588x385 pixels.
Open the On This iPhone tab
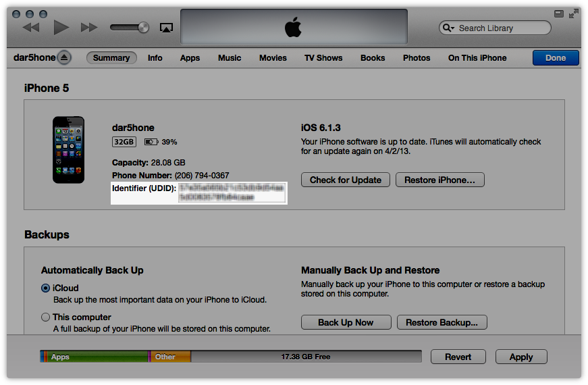pyautogui.click(x=477, y=58)
